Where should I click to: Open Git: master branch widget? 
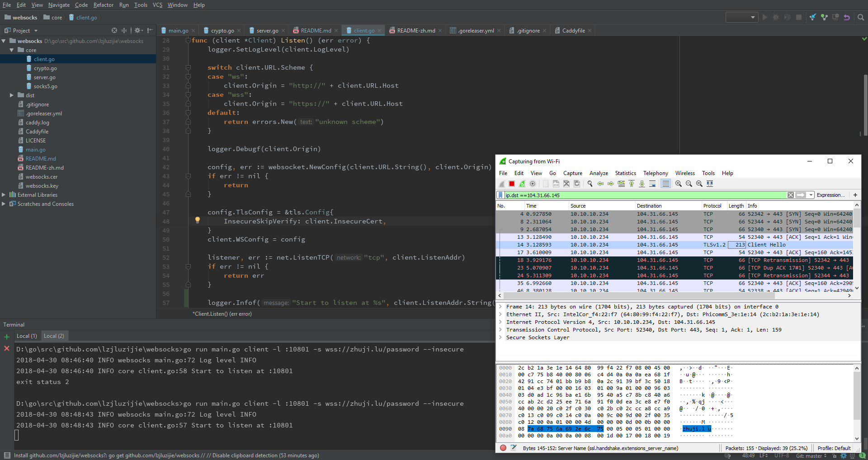pyautogui.click(x=811, y=455)
